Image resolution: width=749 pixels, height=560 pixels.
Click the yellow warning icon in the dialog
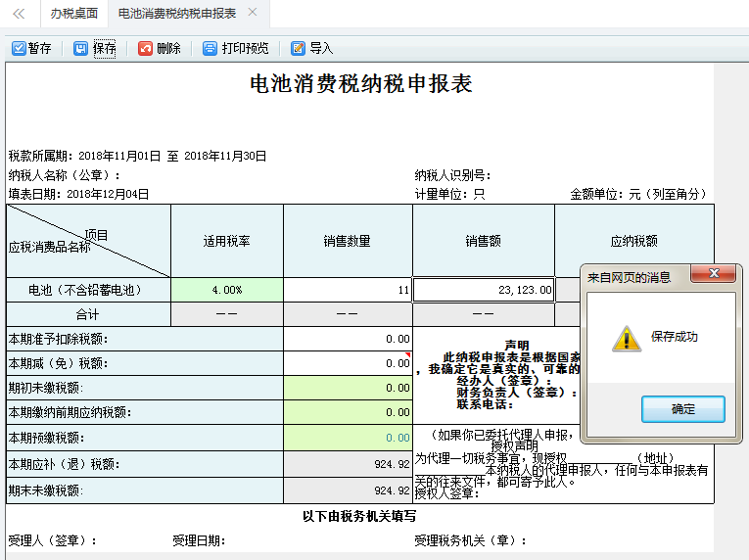pyautogui.click(x=626, y=339)
